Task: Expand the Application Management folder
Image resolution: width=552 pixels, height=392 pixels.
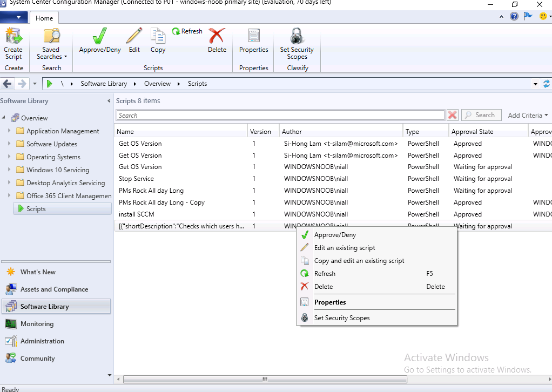Action: click(x=9, y=131)
